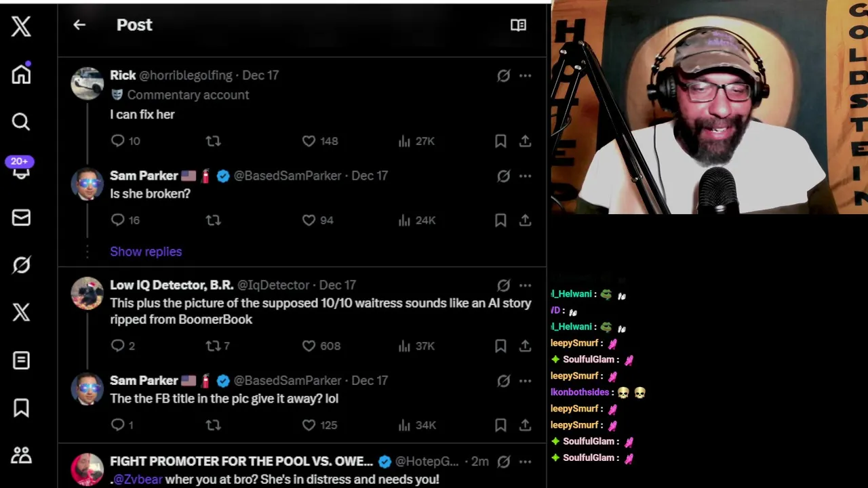Open Messages envelope icon
The width and height of the screenshot is (868, 488).
(21, 217)
